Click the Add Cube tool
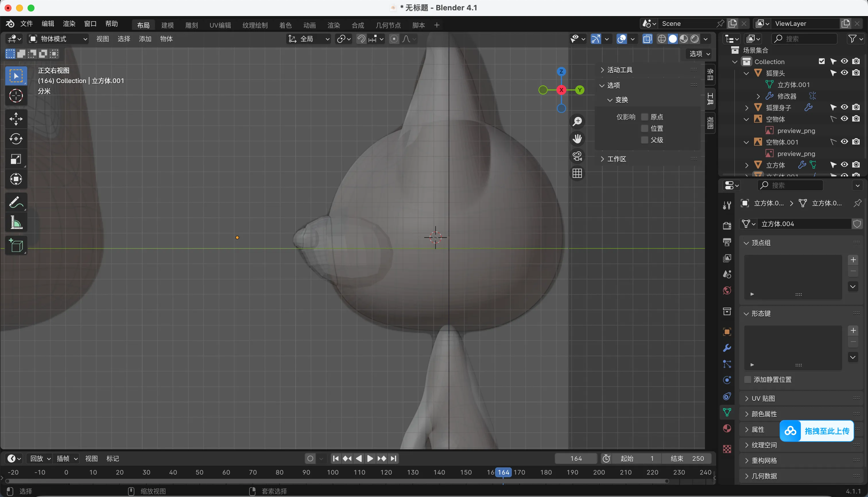This screenshot has height=497, width=868. point(16,245)
